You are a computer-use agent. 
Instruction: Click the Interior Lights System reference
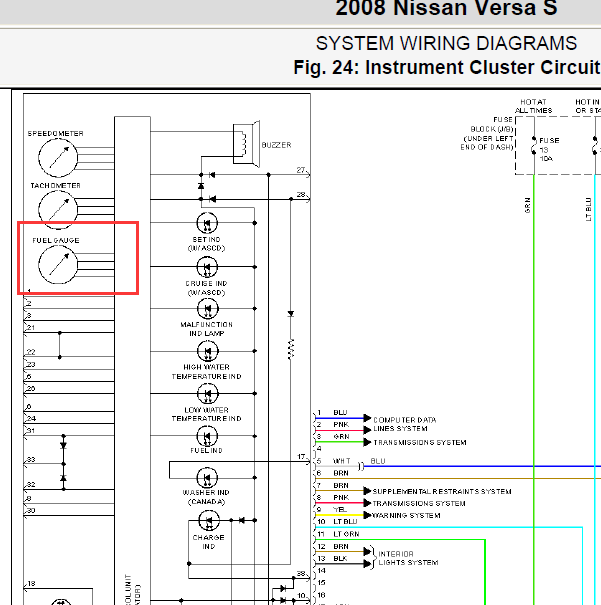tap(407, 558)
